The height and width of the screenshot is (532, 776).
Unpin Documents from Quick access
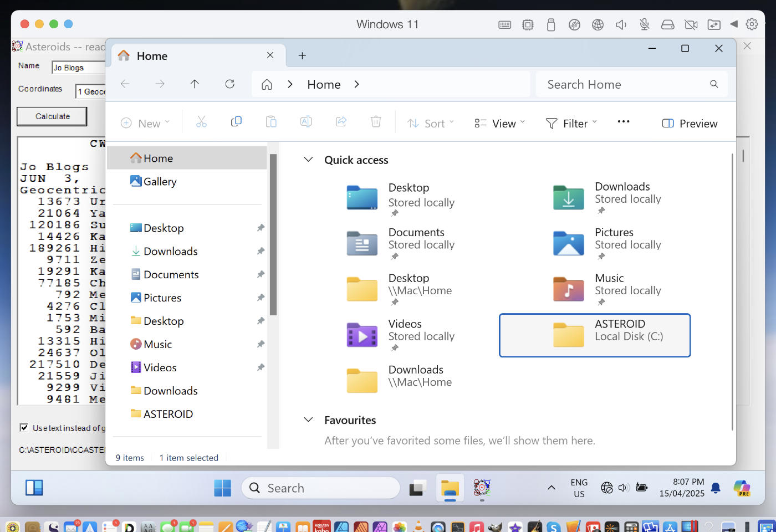click(261, 274)
